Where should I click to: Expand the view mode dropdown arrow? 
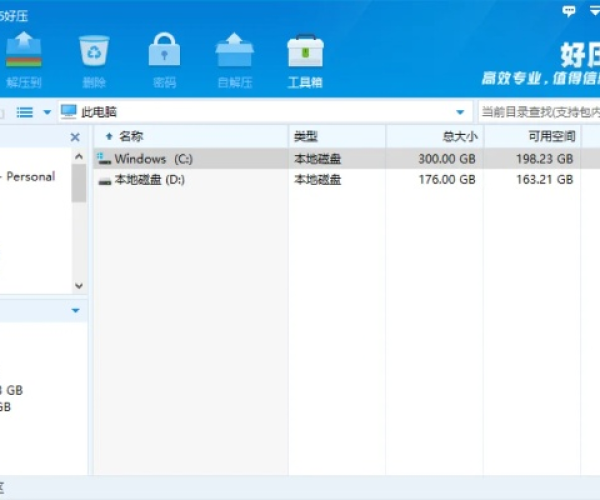(47, 112)
